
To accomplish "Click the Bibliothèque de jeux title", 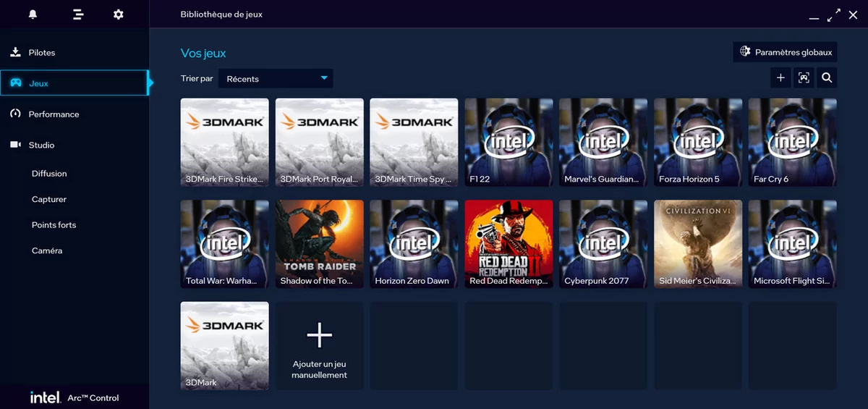I will point(221,14).
